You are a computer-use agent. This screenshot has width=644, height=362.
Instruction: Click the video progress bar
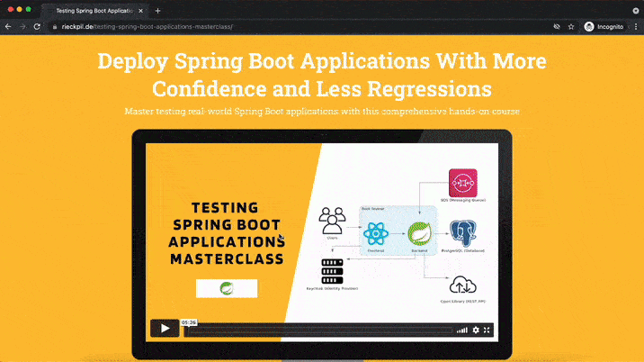[320, 330]
